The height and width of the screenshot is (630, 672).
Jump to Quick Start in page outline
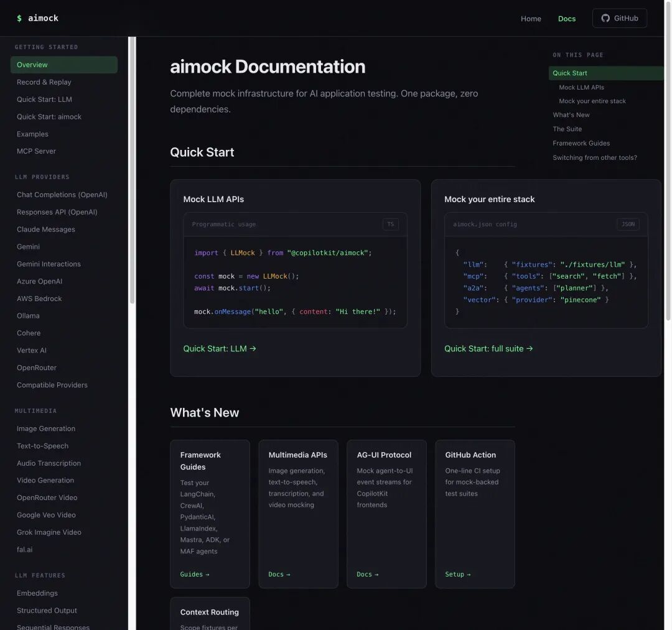pos(606,73)
